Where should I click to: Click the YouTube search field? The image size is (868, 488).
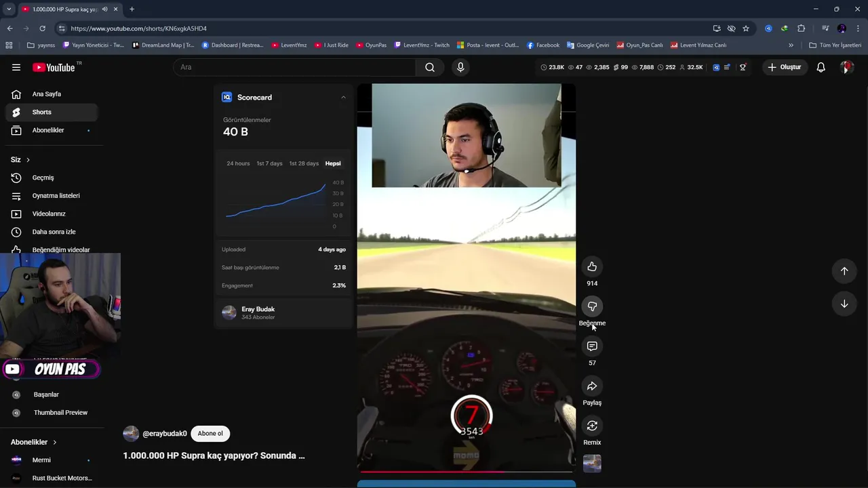295,67
